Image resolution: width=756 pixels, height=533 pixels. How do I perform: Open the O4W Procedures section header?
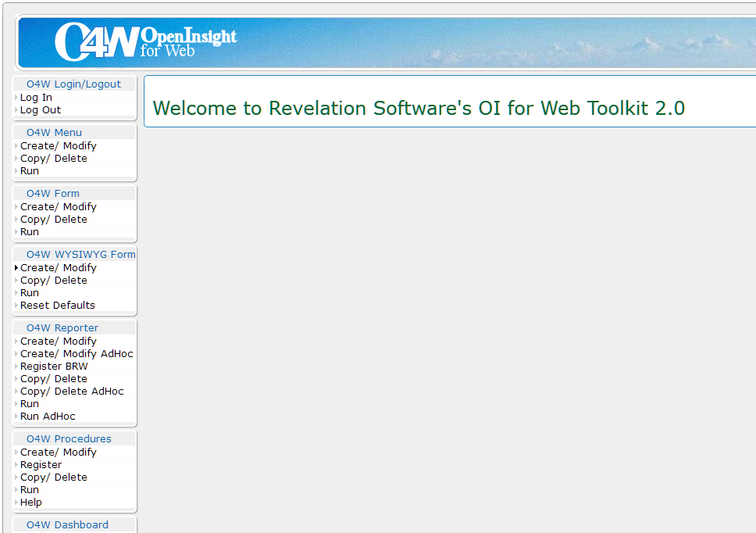click(x=69, y=439)
